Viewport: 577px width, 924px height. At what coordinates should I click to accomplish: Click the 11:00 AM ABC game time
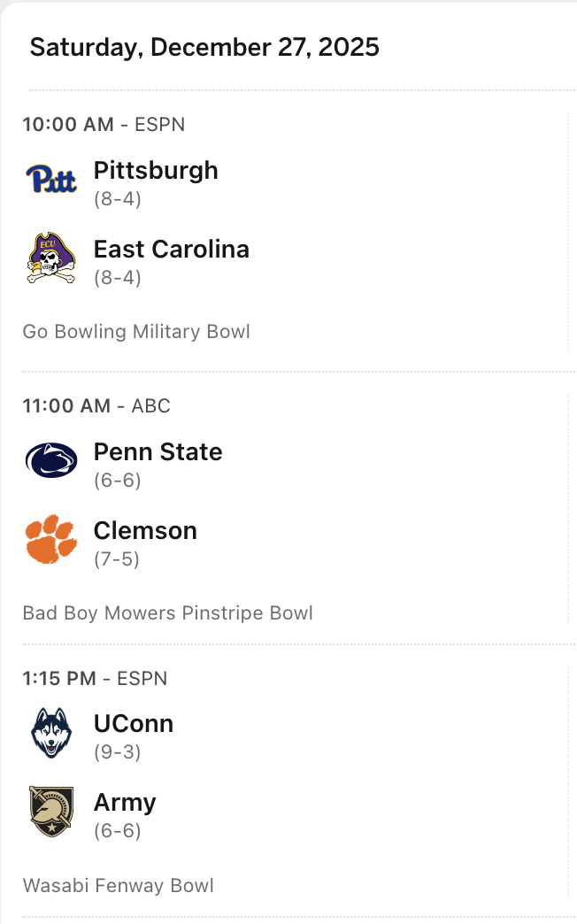pyautogui.click(x=96, y=406)
